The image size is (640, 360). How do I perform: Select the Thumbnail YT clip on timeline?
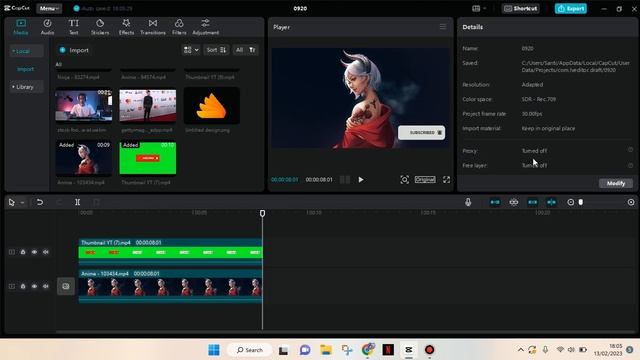coord(171,252)
